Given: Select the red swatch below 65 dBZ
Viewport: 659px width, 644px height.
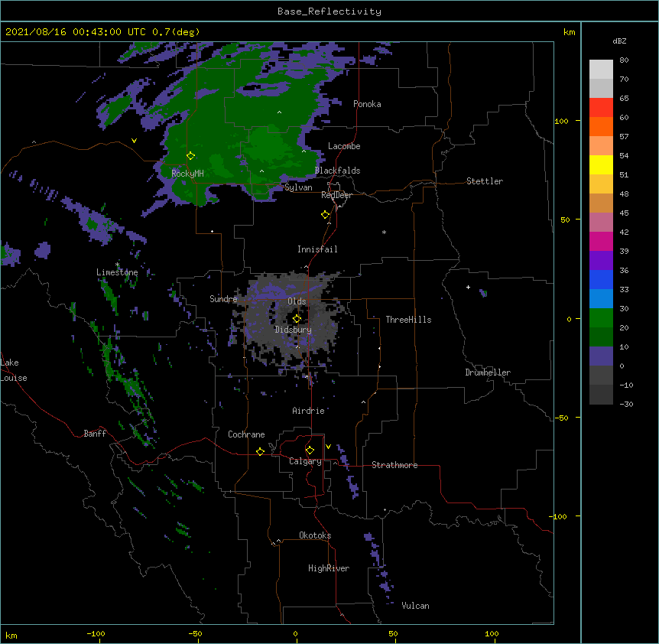Looking at the screenshot, I should [x=601, y=108].
